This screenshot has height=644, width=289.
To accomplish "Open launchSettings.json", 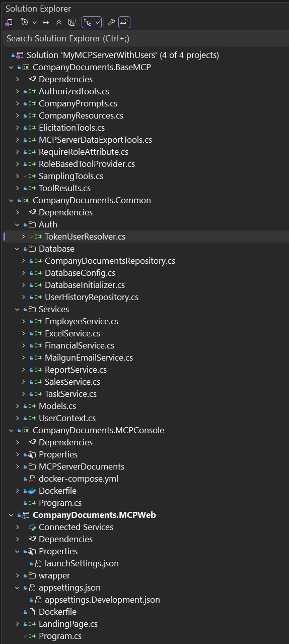I will (x=82, y=563).
